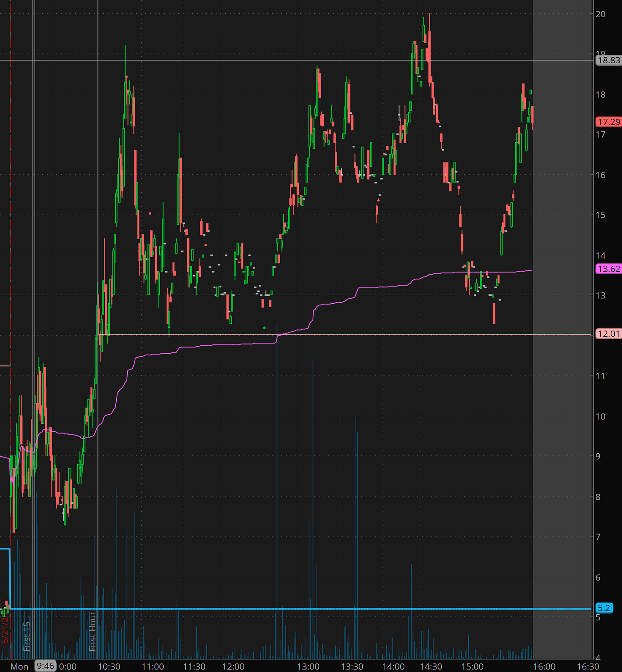Click the 15 price axis label
622x672 pixels.
(x=601, y=215)
